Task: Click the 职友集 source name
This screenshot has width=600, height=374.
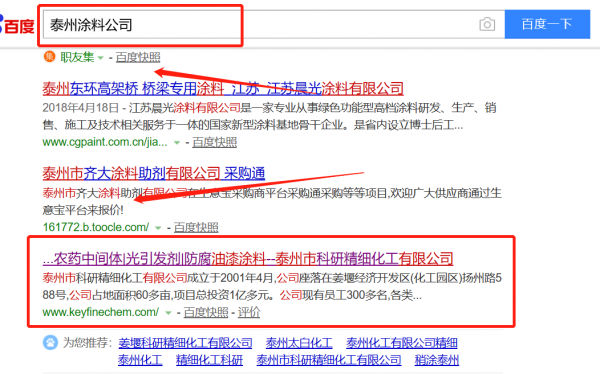Action: tap(77, 57)
